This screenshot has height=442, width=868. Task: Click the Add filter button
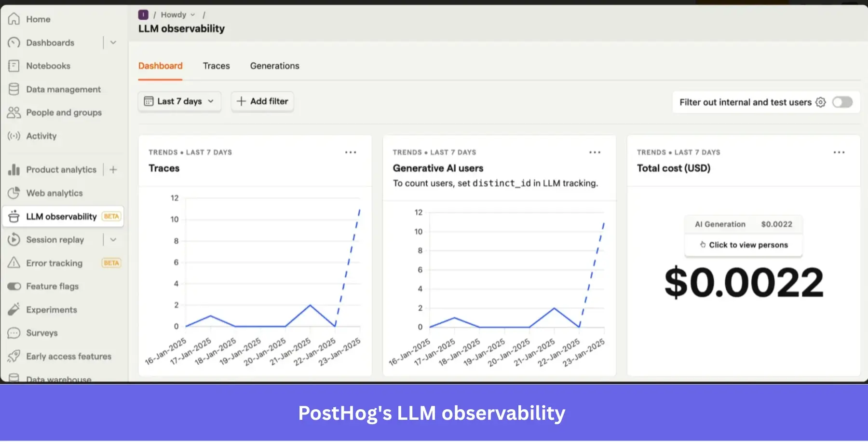[262, 101]
